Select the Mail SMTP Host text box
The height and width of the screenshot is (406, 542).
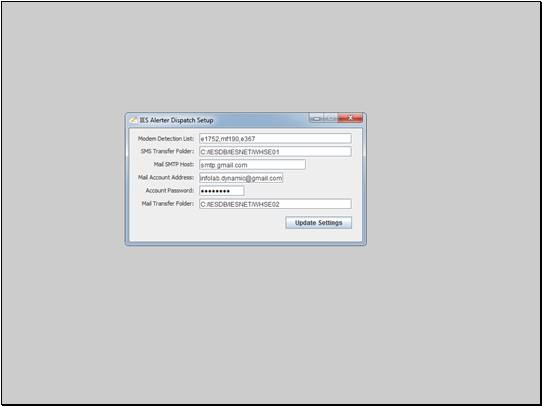click(252, 165)
